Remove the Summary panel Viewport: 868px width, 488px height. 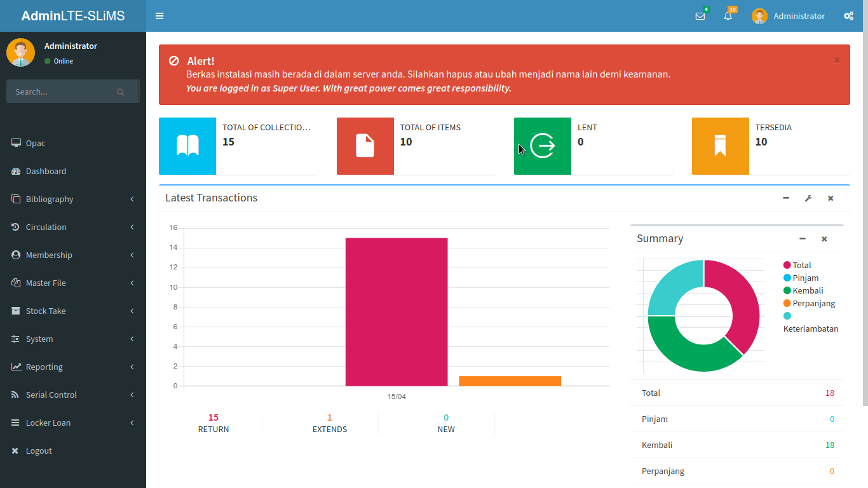(x=824, y=239)
